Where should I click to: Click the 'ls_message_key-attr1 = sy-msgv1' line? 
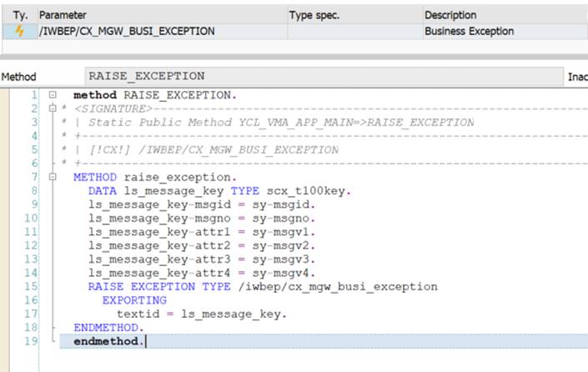pyautogui.click(x=202, y=232)
